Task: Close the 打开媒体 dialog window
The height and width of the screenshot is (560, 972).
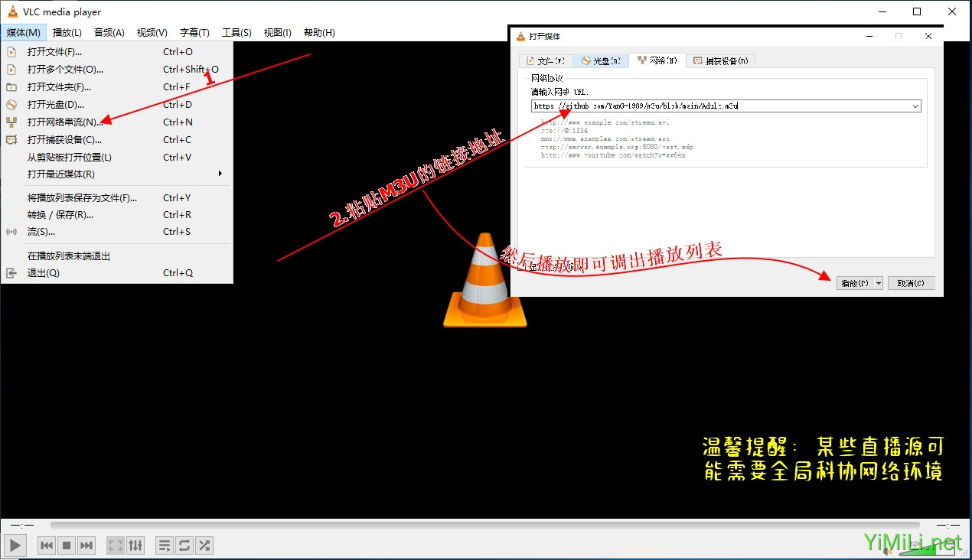Action: coord(928,36)
